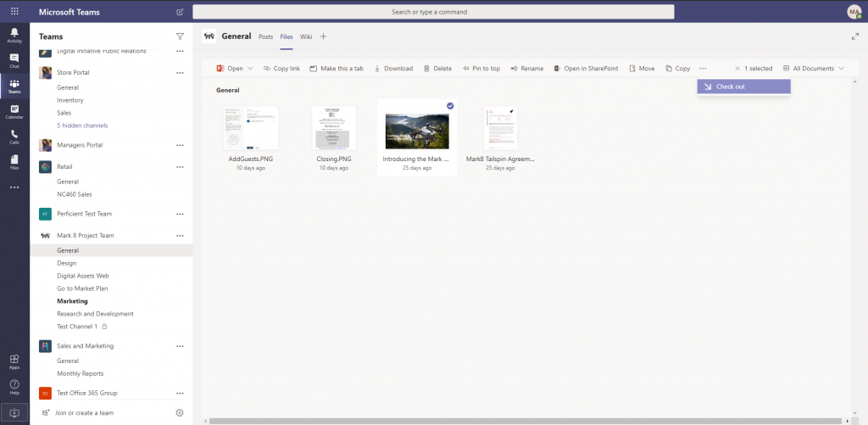This screenshot has width=868, height=425.
Task: Choose Check out from the overflow menu
Action: 744,87
